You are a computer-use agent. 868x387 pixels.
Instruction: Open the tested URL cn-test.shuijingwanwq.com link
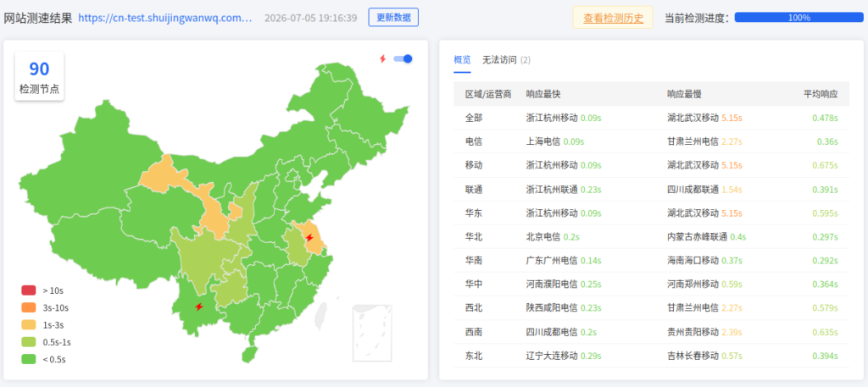[x=165, y=18]
